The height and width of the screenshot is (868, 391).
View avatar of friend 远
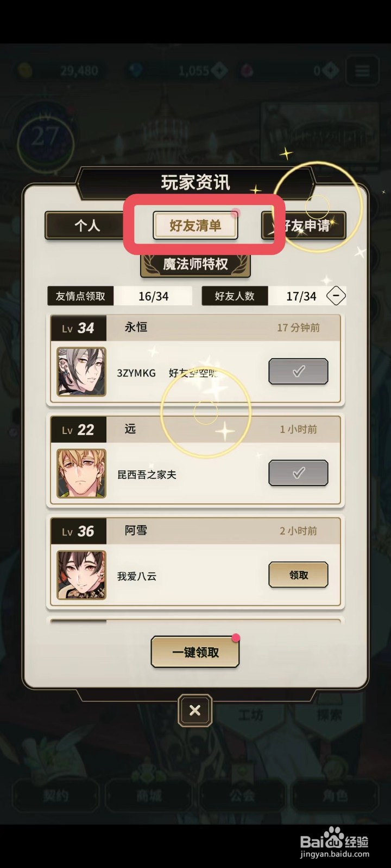pos(81,473)
